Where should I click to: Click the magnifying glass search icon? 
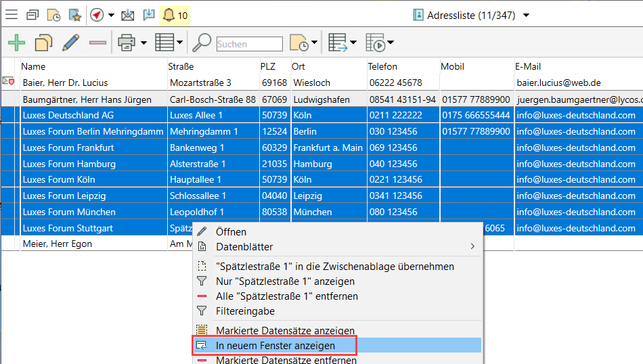(202, 43)
